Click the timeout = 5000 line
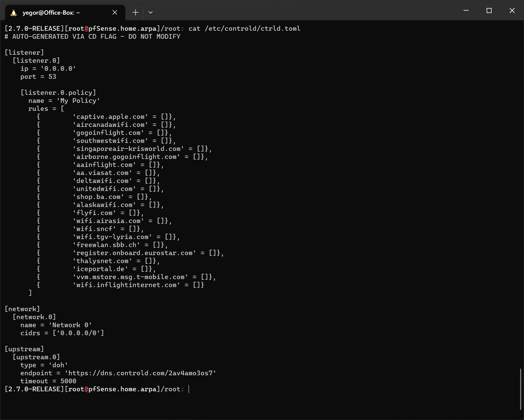 click(x=48, y=381)
